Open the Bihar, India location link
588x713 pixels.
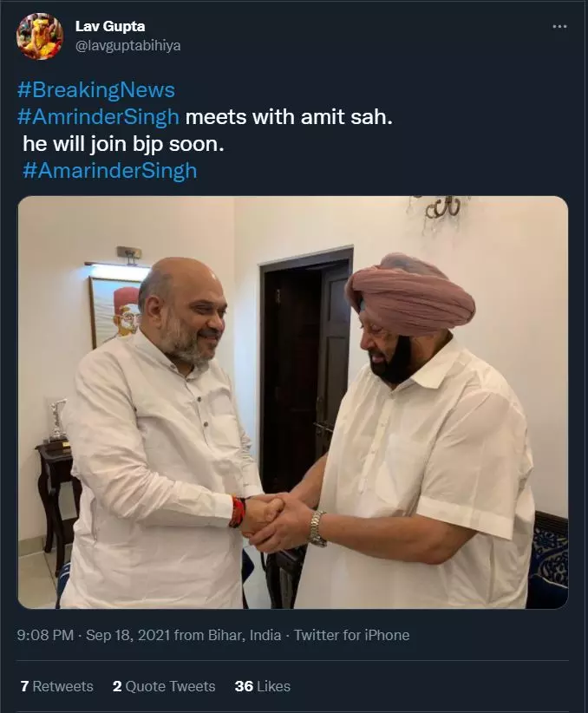[x=245, y=635]
